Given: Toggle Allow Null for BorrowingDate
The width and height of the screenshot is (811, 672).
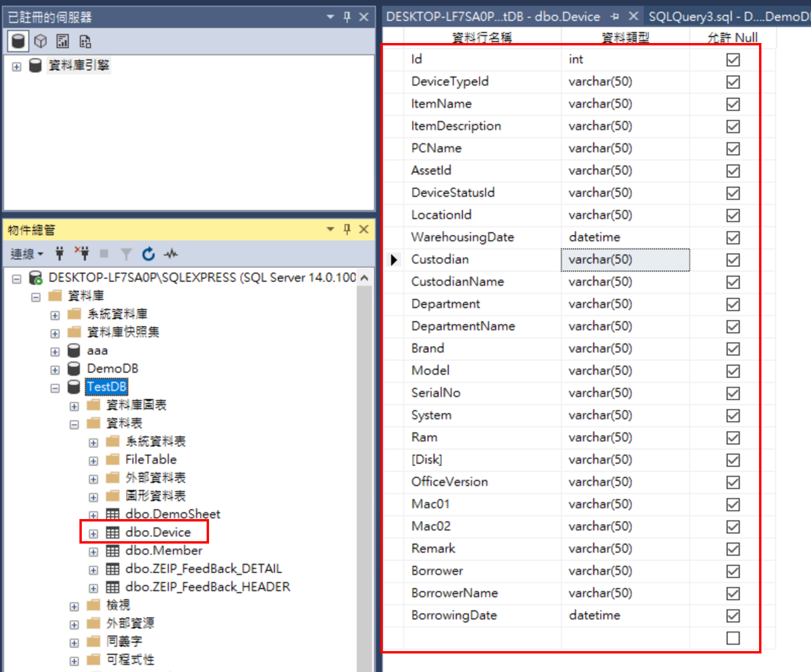Looking at the screenshot, I should click(733, 616).
